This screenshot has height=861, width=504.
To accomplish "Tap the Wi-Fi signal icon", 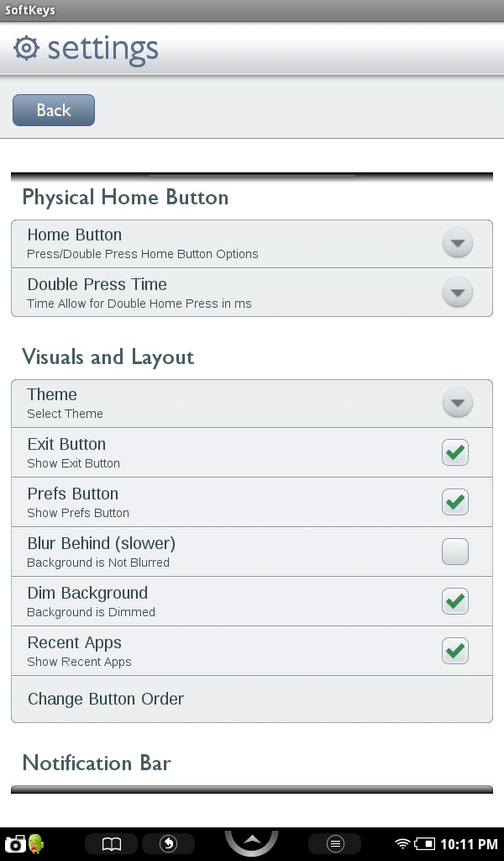I will point(402,843).
